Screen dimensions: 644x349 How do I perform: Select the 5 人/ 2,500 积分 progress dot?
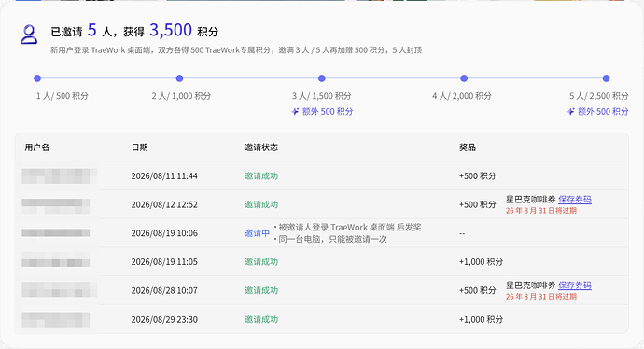[x=607, y=78]
